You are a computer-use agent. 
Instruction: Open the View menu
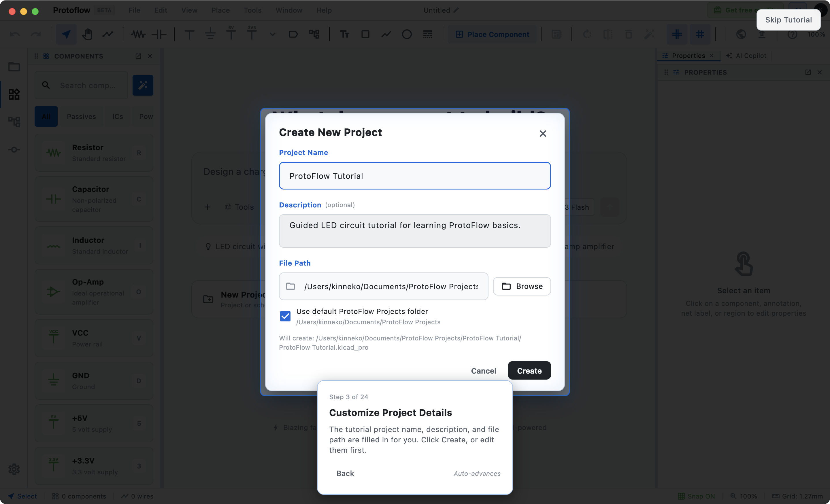coord(189,10)
